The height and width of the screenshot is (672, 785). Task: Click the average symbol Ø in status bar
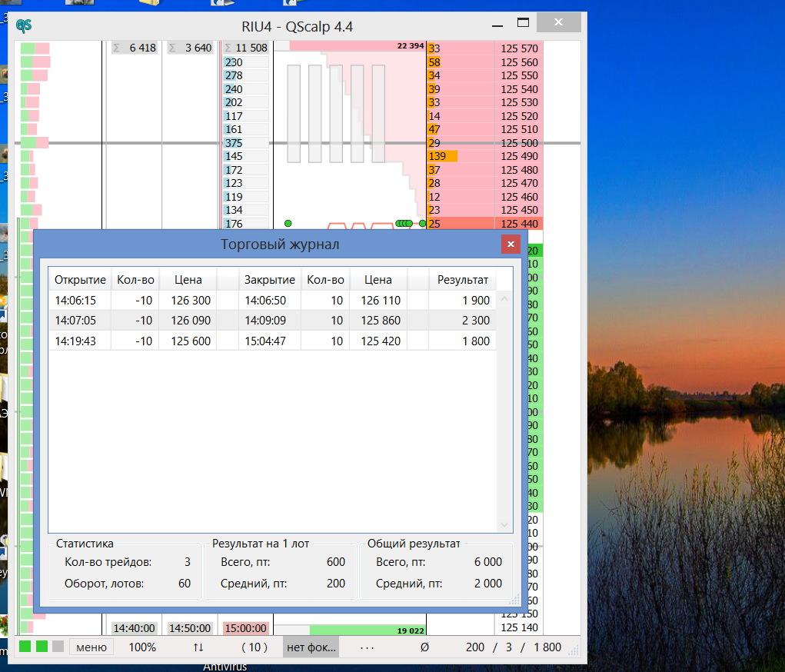[424, 647]
